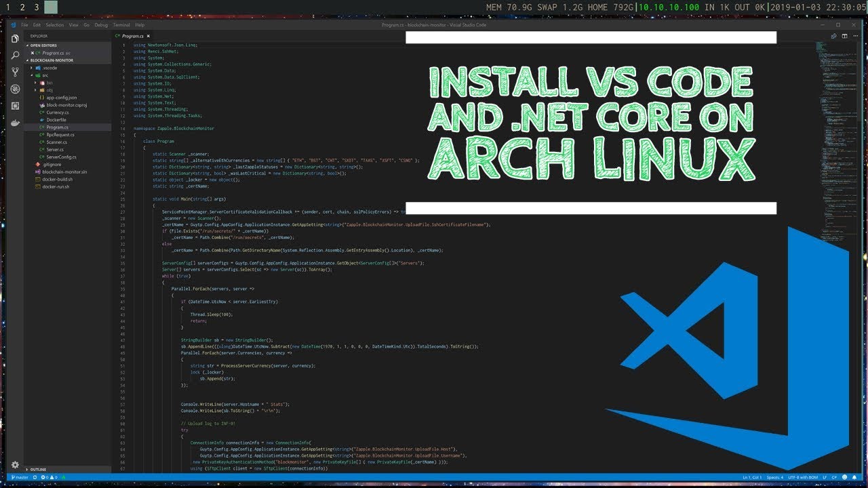Open the Help menu
This screenshot has height=488, width=868.
(140, 25)
